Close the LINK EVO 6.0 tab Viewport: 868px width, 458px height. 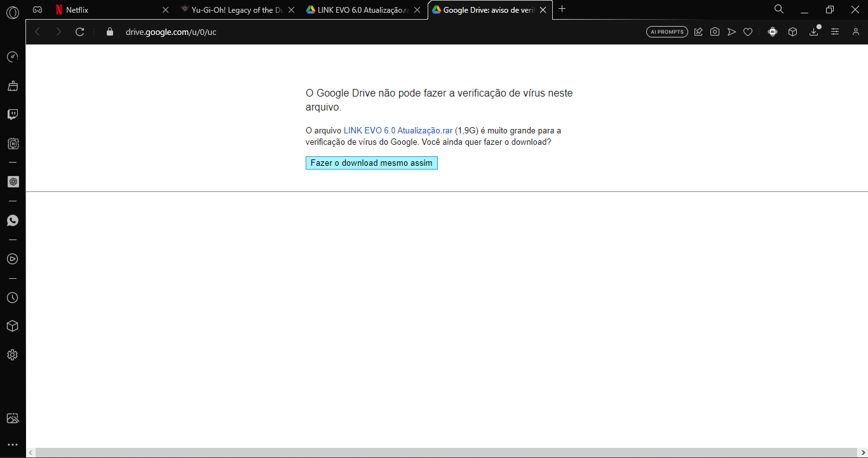(x=417, y=10)
